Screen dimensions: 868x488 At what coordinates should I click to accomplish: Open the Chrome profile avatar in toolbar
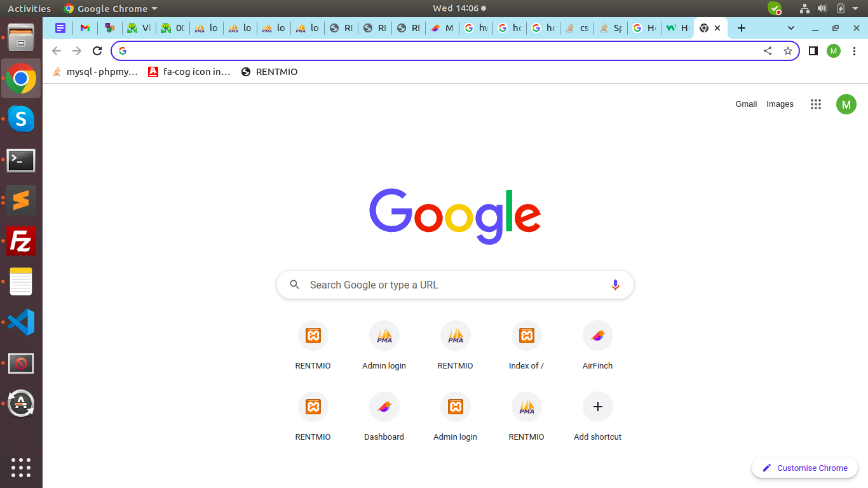point(834,51)
